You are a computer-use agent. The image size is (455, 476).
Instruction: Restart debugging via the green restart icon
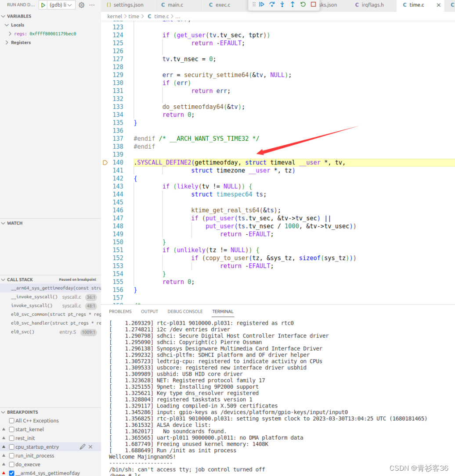pyautogui.click(x=303, y=5)
